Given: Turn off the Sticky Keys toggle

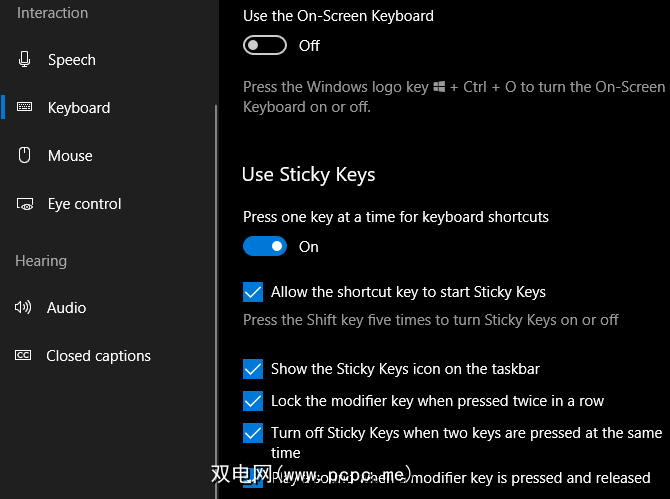Looking at the screenshot, I should (265, 247).
